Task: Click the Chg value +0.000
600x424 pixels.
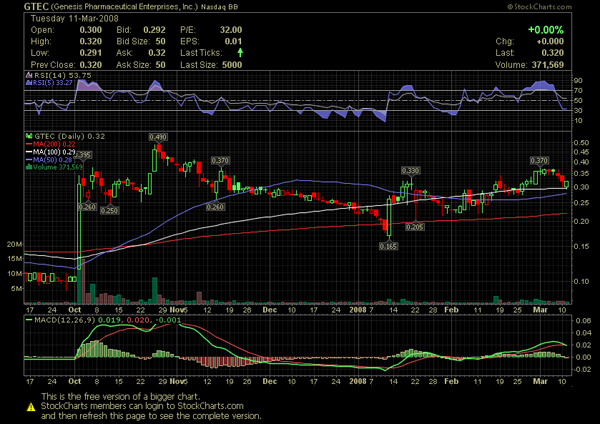Action: (550, 41)
